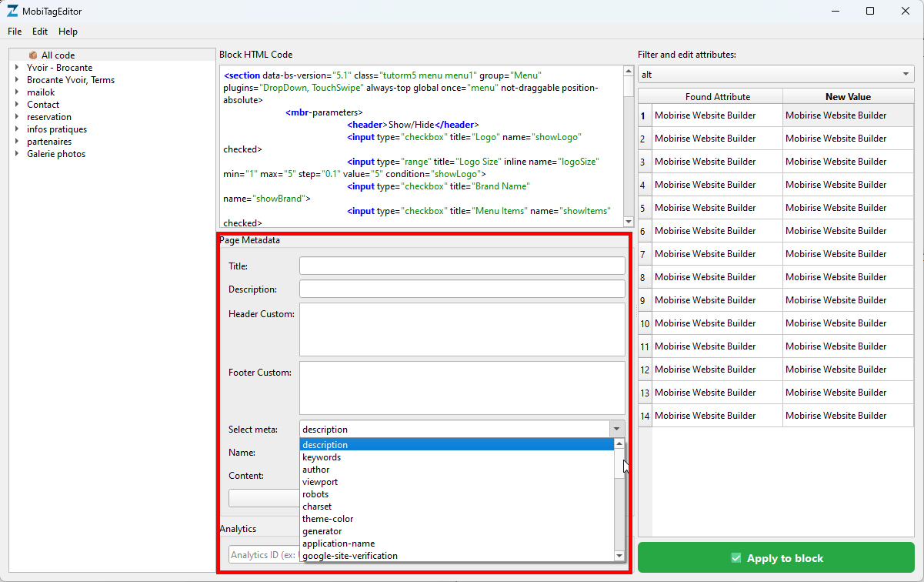Click inside the Block HTML Code editor
924x582 pixels.
(x=422, y=146)
